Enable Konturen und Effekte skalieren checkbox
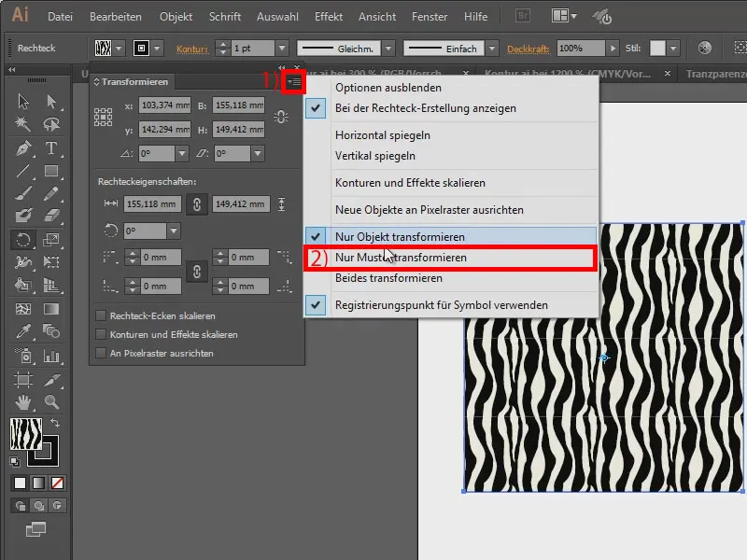 click(101, 334)
